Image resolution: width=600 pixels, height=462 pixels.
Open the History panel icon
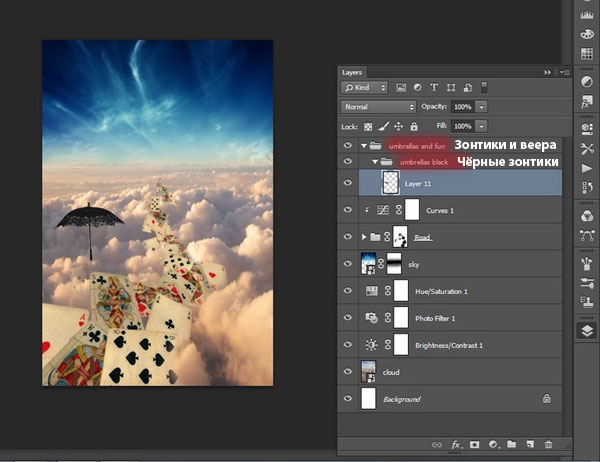pyautogui.click(x=587, y=188)
